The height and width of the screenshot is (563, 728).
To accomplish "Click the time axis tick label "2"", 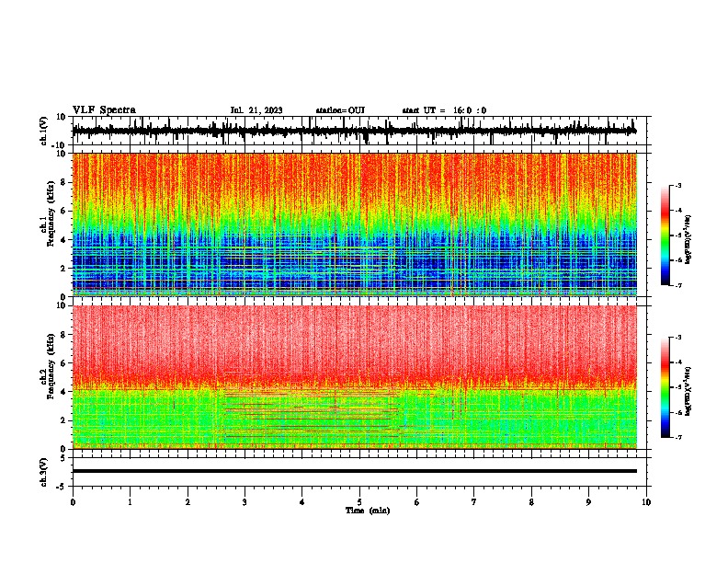I will (188, 502).
